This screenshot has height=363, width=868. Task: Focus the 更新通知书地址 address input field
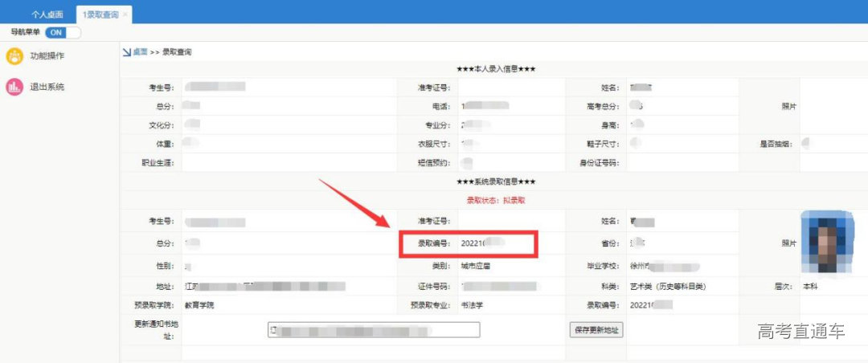tap(373, 330)
